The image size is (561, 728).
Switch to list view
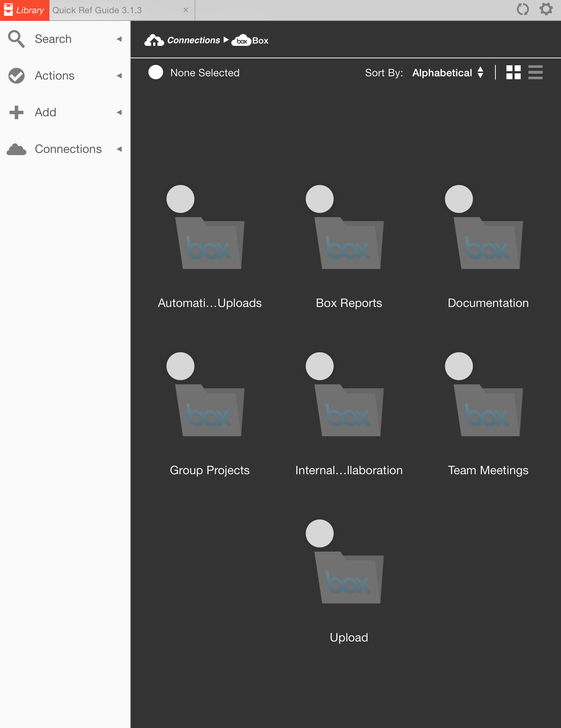(x=535, y=72)
